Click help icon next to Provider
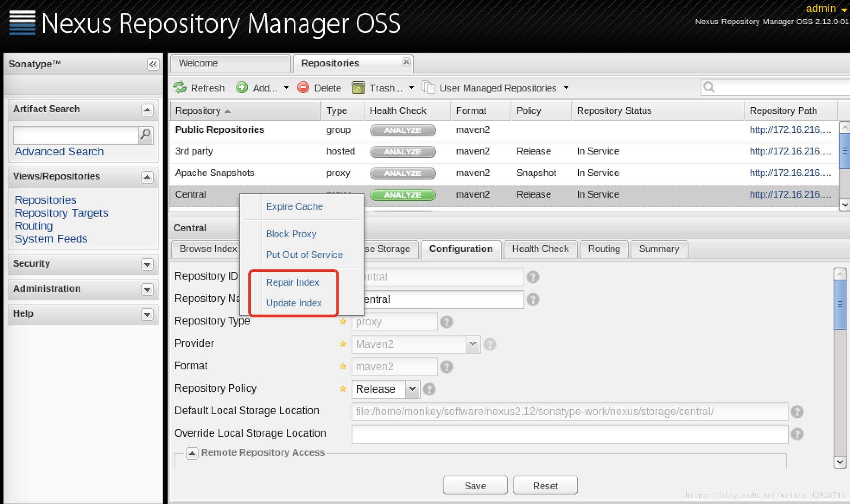The height and width of the screenshot is (504, 850). tap(490, 344)
